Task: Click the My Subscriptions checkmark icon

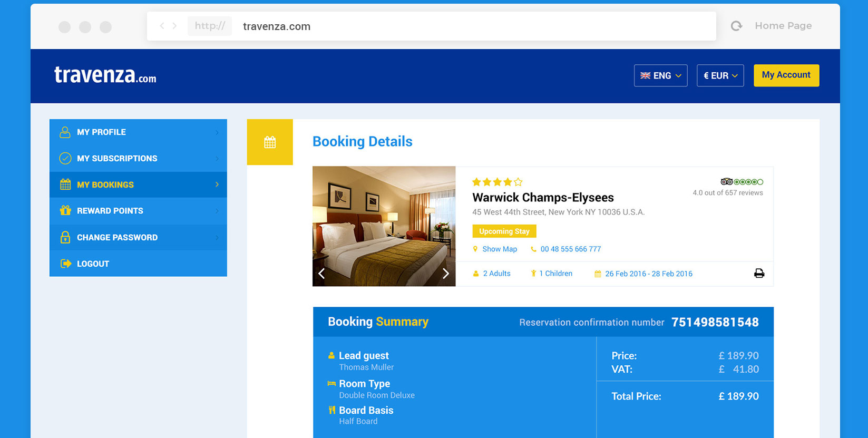Action: 65,158
